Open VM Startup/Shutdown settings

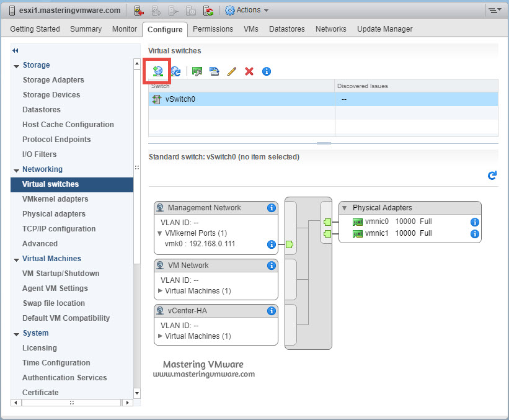click(x=61, y=274)
